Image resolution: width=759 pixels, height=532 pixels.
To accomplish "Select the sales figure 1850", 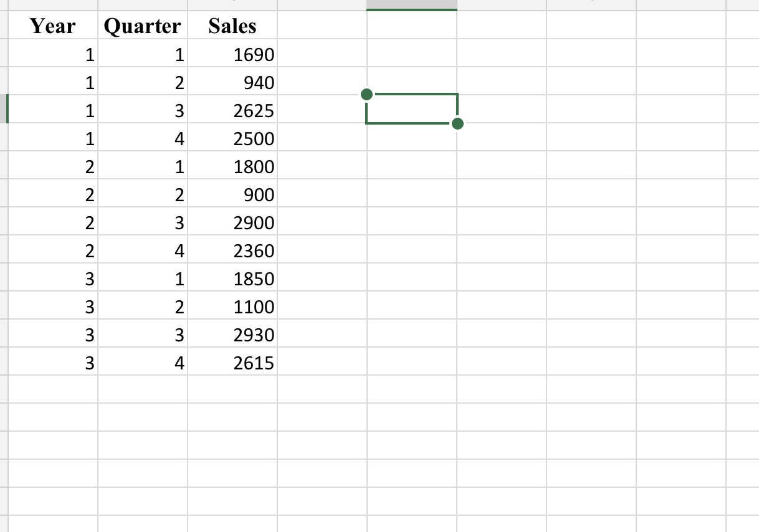I will pyautogui.click(x=254, y=278).
